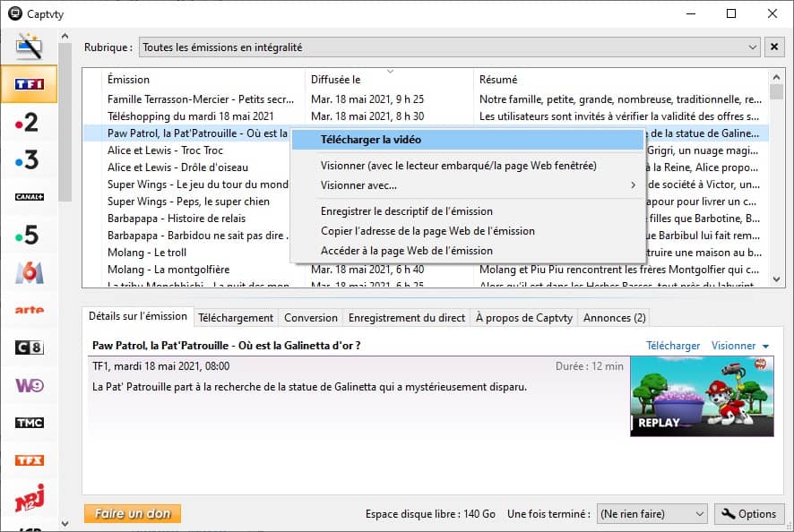
Task: Switch to the Conversion tab
Action: (310, 318)
